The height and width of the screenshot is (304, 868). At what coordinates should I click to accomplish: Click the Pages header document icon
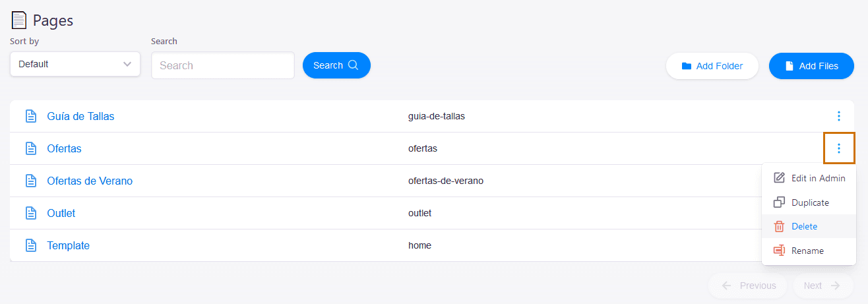[19, 20]
